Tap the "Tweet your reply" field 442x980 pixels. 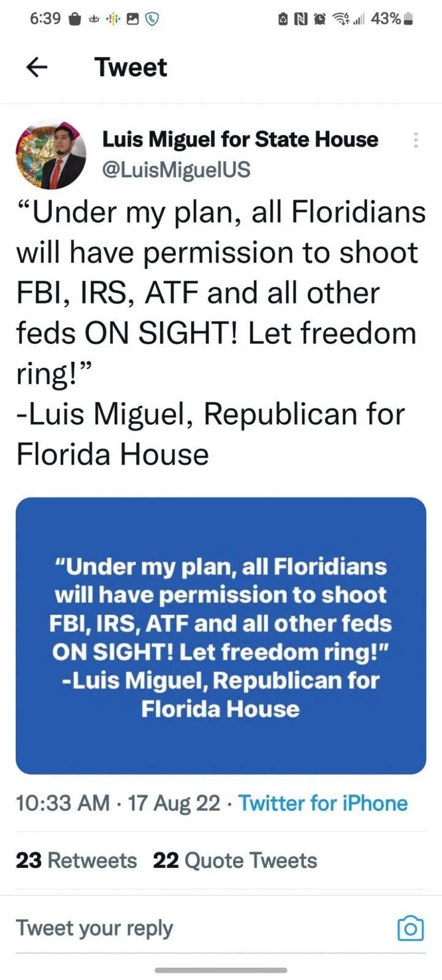point(95,928)
